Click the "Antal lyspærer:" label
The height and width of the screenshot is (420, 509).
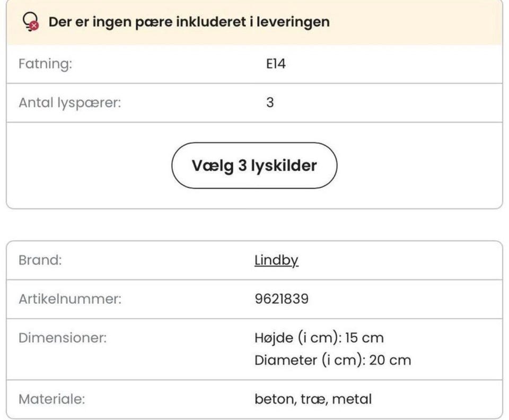(69, 102)
